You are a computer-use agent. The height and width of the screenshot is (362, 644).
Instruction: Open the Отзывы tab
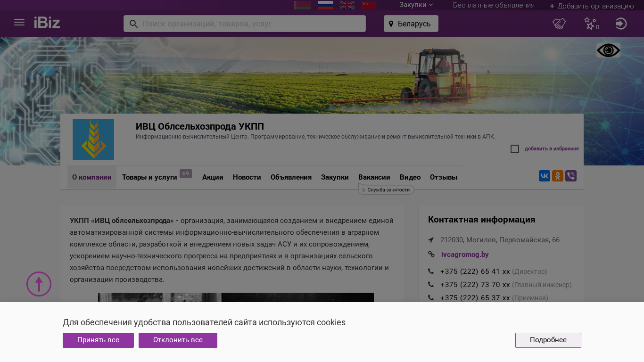click(444, 177)
